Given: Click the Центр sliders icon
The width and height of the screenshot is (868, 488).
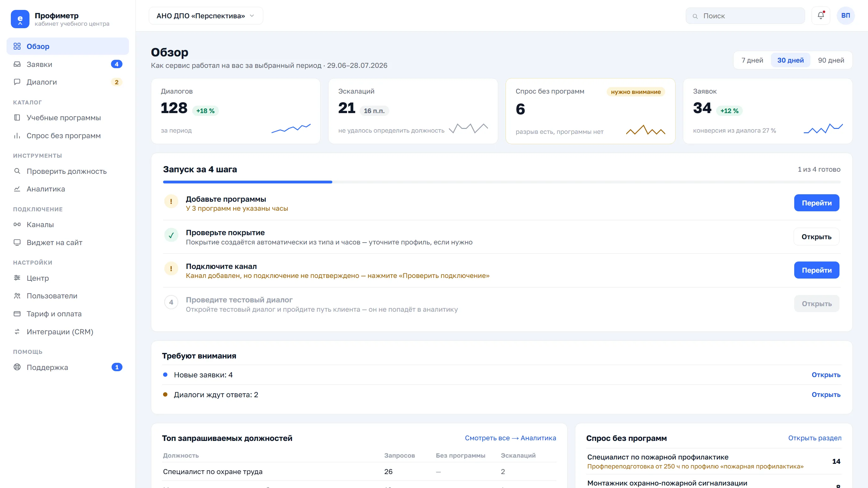Looking at the screenshot, I should coord(17,278).
